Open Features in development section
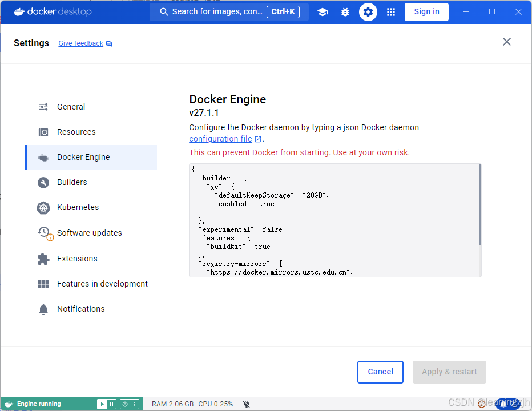 91,284
